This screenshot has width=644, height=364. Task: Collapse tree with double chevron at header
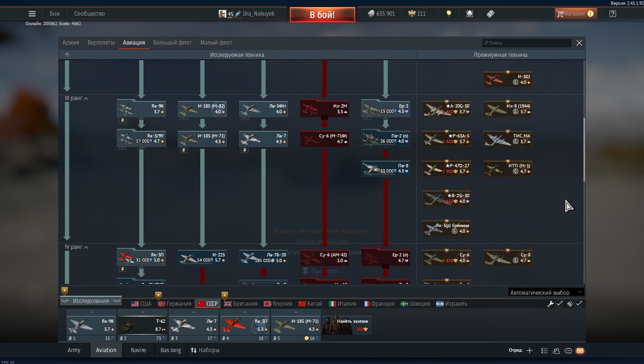[67, 55]
